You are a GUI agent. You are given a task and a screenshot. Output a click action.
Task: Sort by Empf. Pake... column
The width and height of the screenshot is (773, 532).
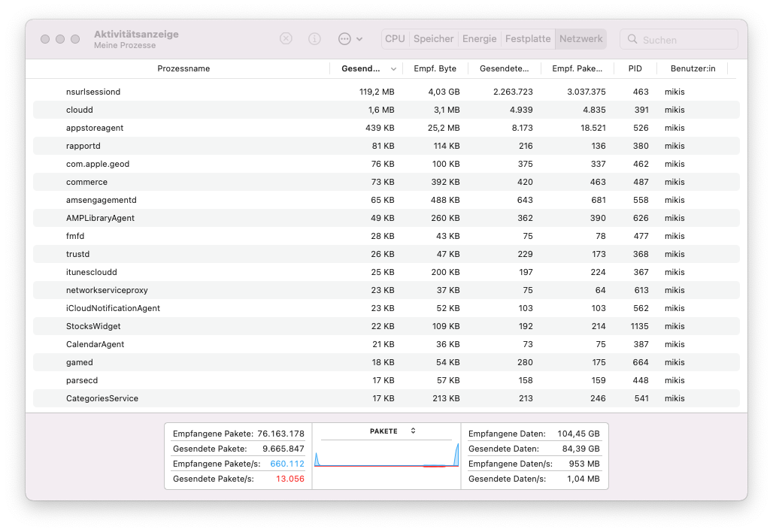577,68
